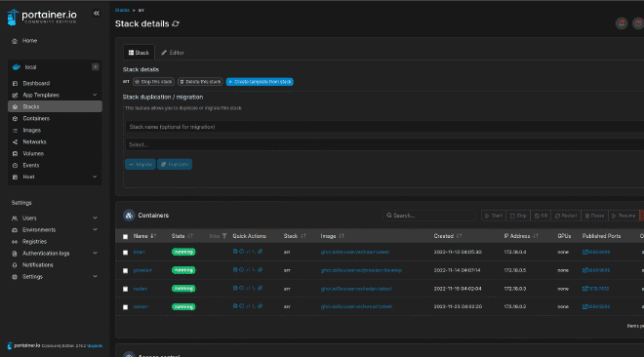Expand the Users submenu chevron

95,218
